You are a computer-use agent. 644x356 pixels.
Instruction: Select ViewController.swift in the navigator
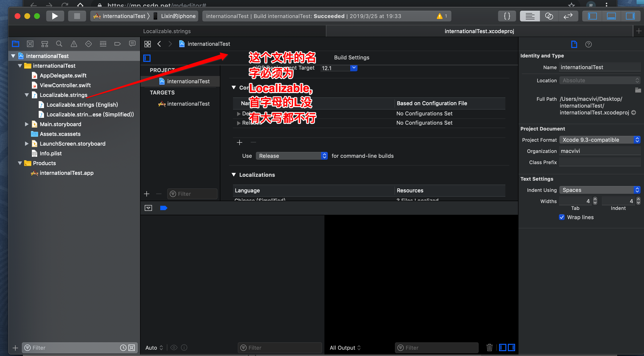click(x=65, y=85)
